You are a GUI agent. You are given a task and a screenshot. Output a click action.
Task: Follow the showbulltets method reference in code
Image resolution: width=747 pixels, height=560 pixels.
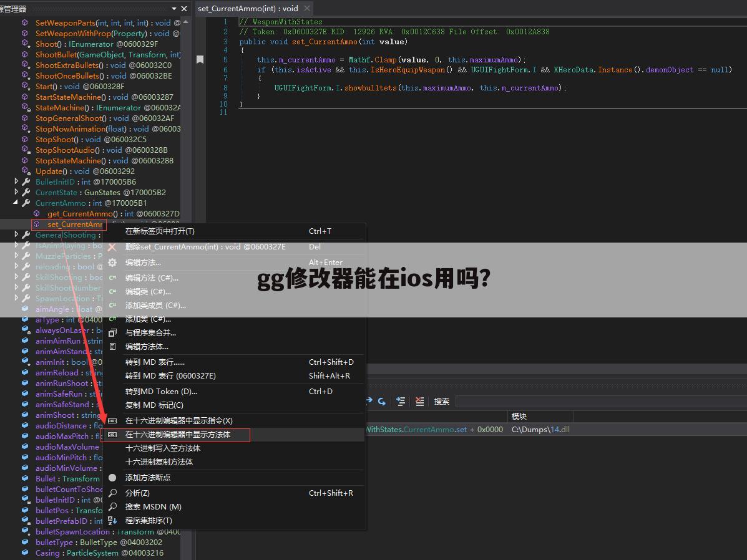370,88
